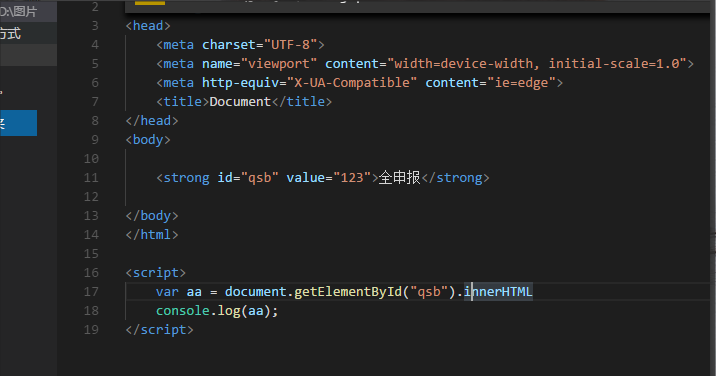The width and height of the screenshot is (716, 376).
Task: Click line number 17 in the gutter
Action: coord(91,292)
